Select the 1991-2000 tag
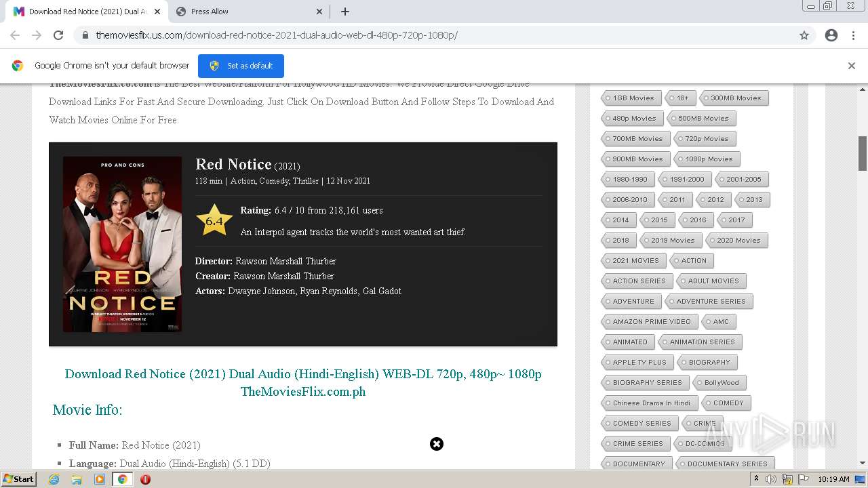 pyautogui.click(x=684, y=180)
